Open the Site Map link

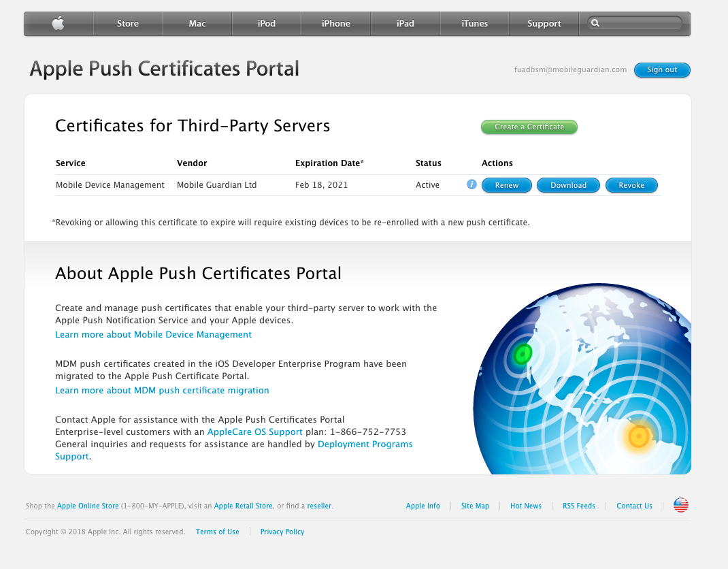pyautogui.click(x=475, y=506)
